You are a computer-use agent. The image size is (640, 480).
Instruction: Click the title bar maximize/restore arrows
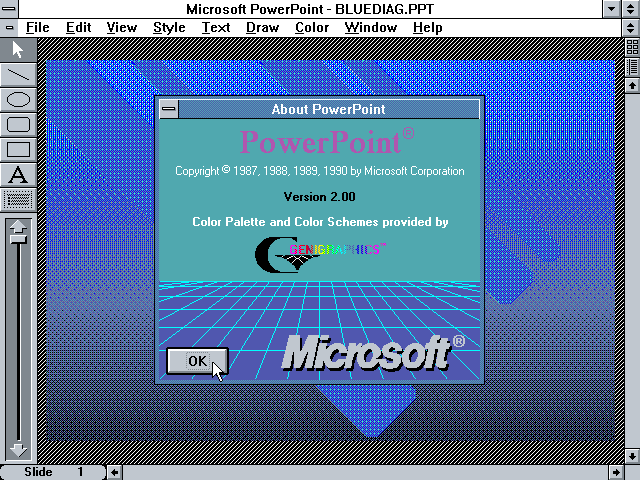(631, 9)
